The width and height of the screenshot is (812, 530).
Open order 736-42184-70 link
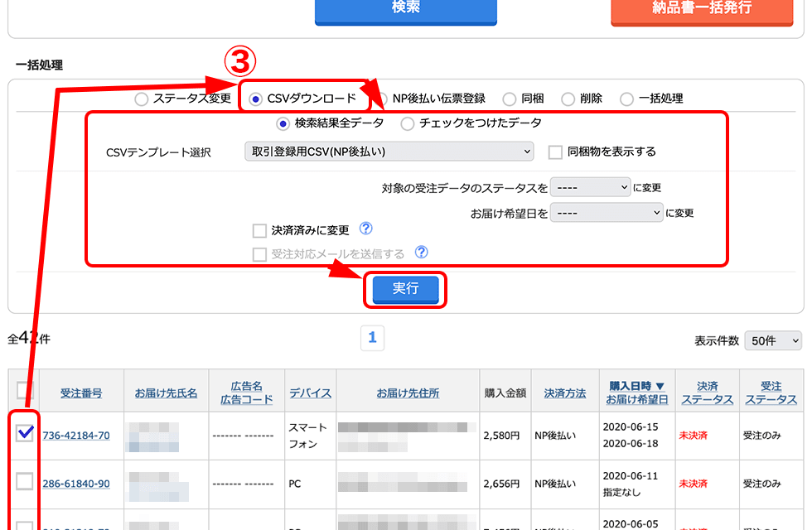coord(76,436)
